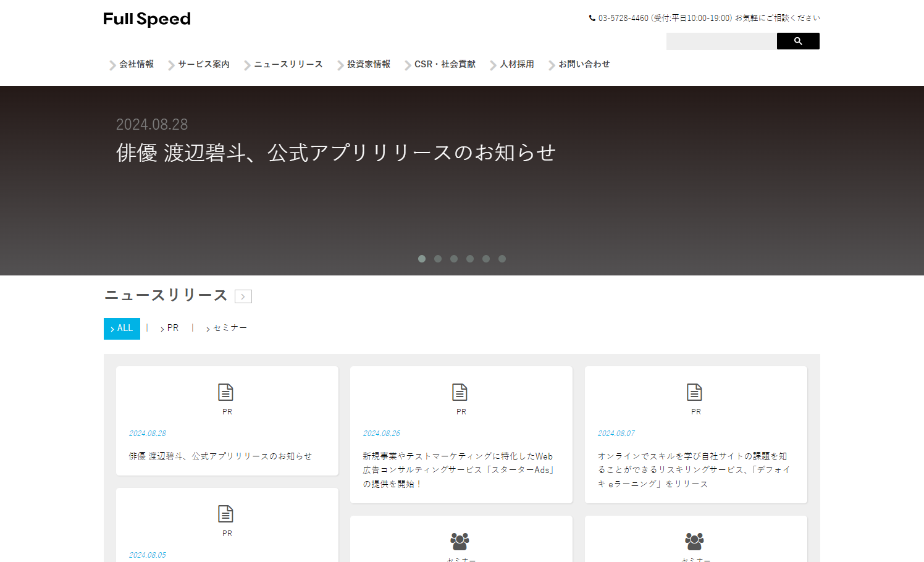Click the seminar group icon in right column
This screenshot has width=924, height=562.
pyautogui.click(x=695, y=542)
